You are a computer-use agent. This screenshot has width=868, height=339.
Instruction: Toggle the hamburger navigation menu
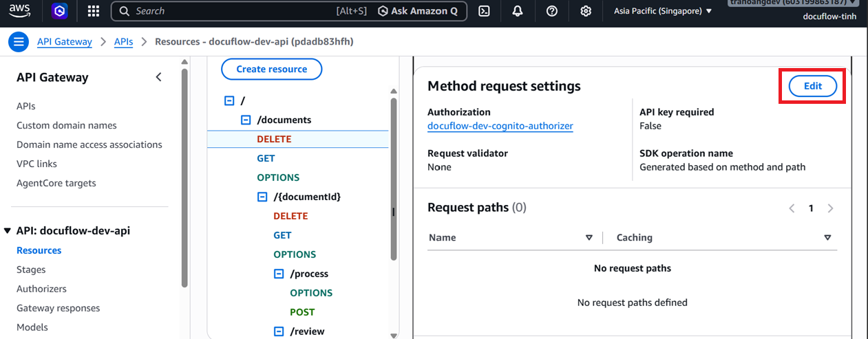(x=19, y=41)
